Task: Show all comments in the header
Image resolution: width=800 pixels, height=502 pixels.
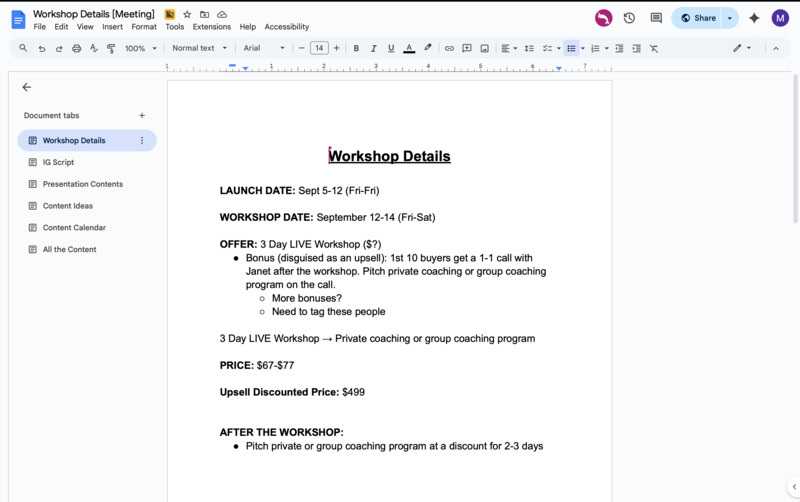Action: 656,18
